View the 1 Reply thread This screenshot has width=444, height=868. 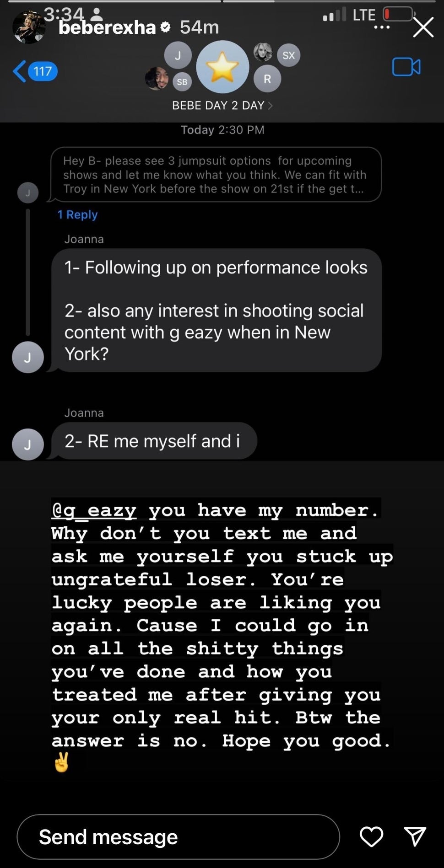click(x=77, y=214)
